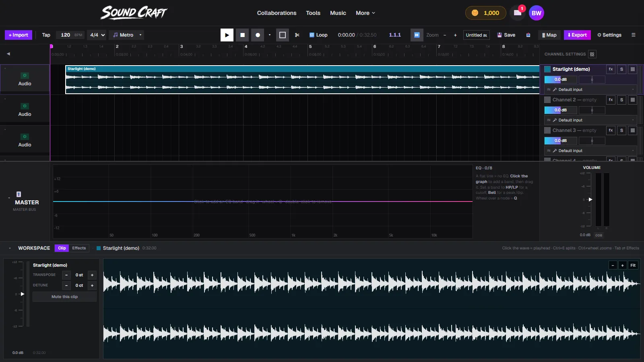Open the BW user profile avatar
Screen dimensions: 644x362
click(537, 13)
